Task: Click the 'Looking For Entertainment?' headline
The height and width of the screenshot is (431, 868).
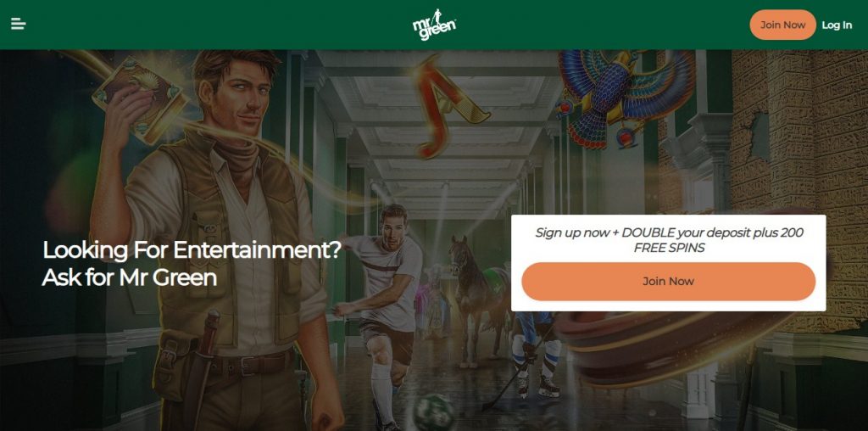Action: tap(192, 249)
